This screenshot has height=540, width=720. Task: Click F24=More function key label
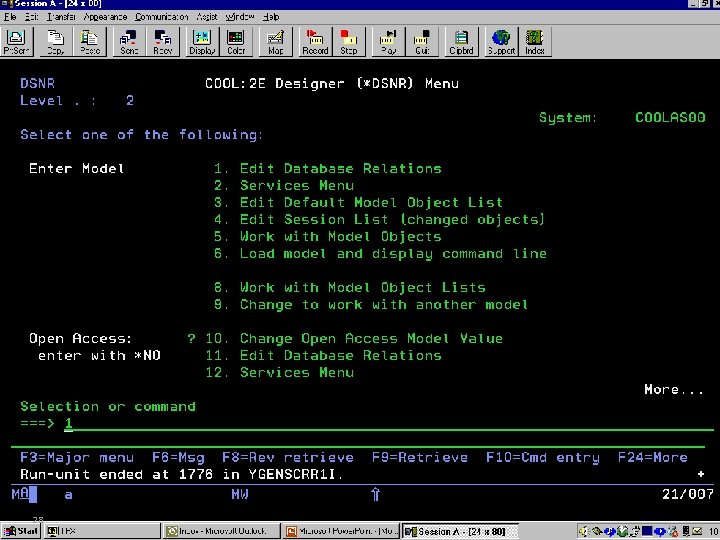[x=652, y=457]
